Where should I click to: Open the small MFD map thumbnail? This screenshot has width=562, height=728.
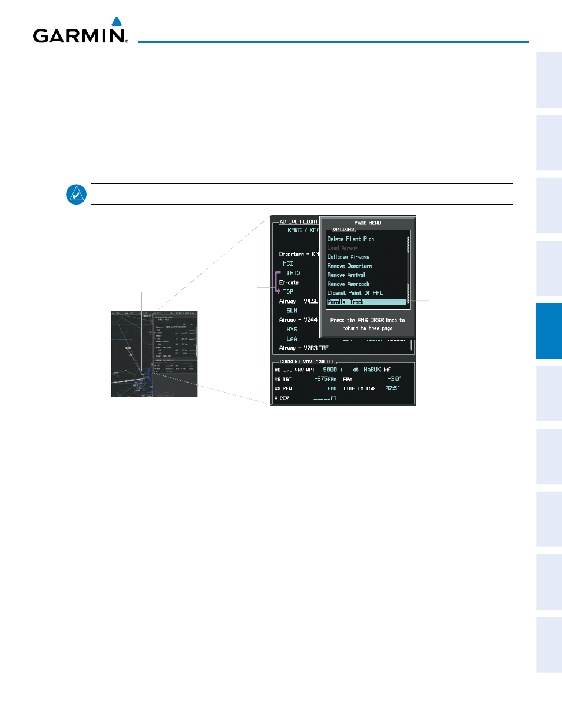point(154,354)
